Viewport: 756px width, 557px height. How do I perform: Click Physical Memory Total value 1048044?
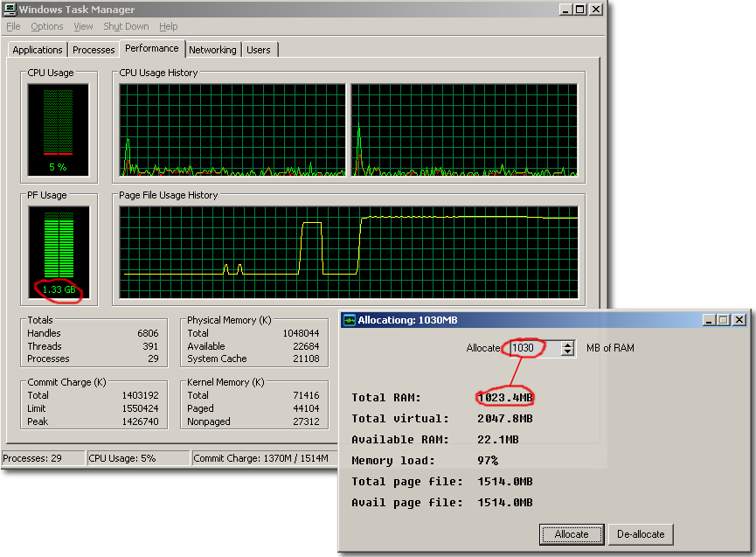(x=301, y=333)
